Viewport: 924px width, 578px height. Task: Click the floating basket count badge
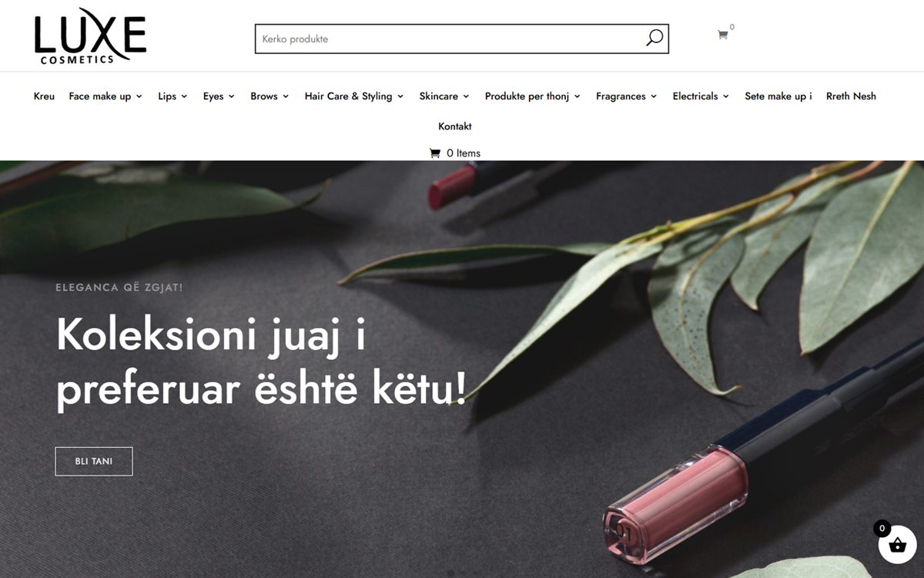[x=882, y=529]
